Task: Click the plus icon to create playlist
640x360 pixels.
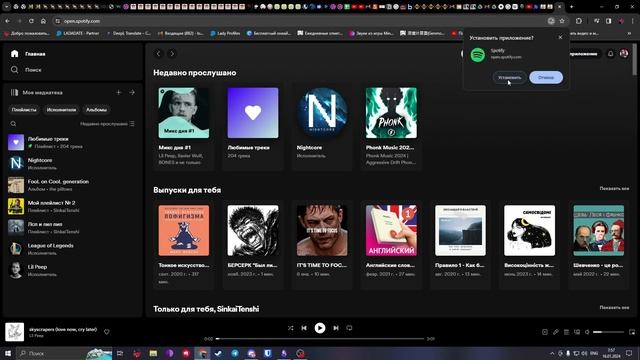Action: point(119,93)
